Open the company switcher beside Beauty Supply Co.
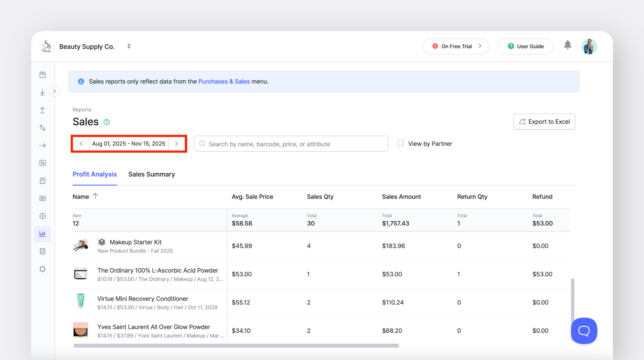The image size is (644, 360). coord(129,46)
